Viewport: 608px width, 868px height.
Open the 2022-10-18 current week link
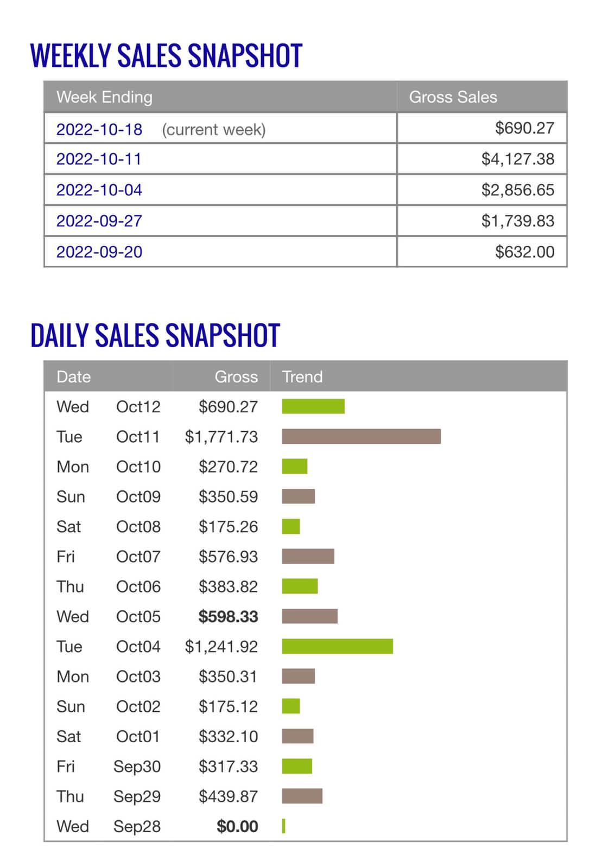(x=99, y=130)
